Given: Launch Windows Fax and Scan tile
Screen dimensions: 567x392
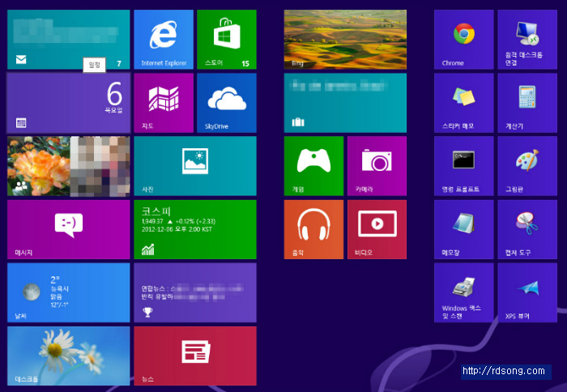Looking at the screenshot, I should point(463,292).
